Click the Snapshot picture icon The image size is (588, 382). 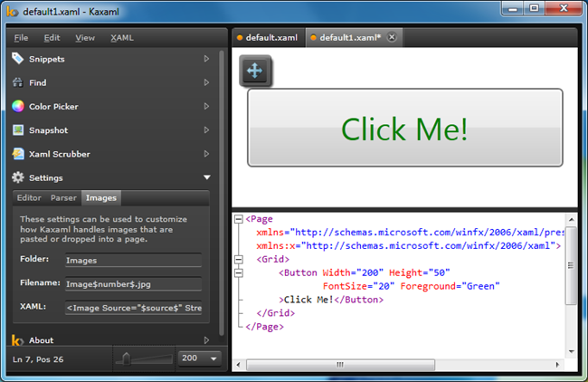pos(17,130)
